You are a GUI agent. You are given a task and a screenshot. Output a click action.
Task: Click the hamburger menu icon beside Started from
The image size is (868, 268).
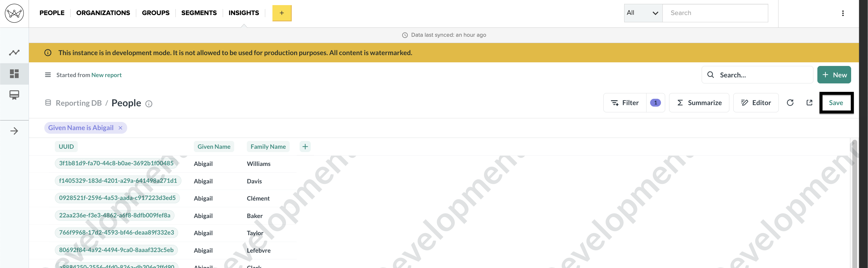(48, 75)
